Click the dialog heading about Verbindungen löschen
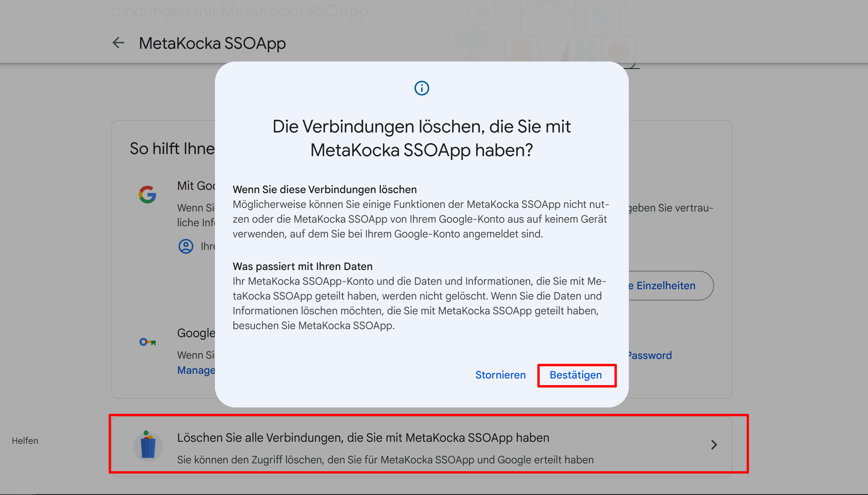The height and width of the screenshot is (495, 868). pyautogui.click(x=421, y=138)
